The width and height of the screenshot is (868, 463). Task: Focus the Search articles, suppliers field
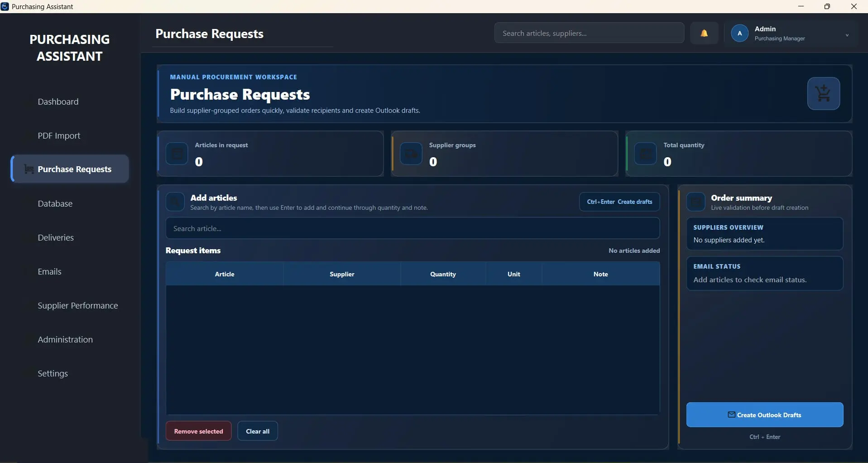coord(589,33)
